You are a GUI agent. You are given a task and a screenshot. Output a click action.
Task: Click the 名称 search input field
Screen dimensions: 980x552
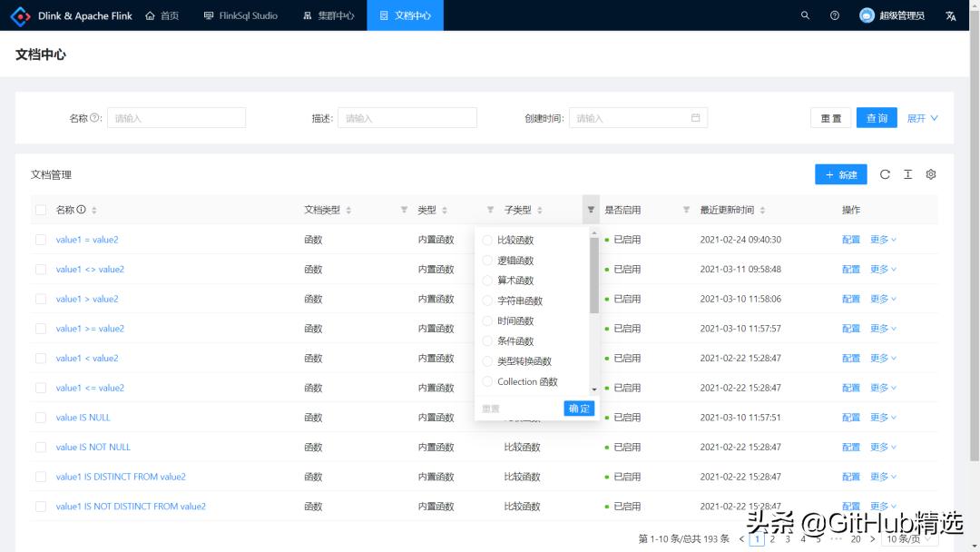pyautogui.click(x=176, y=117)
